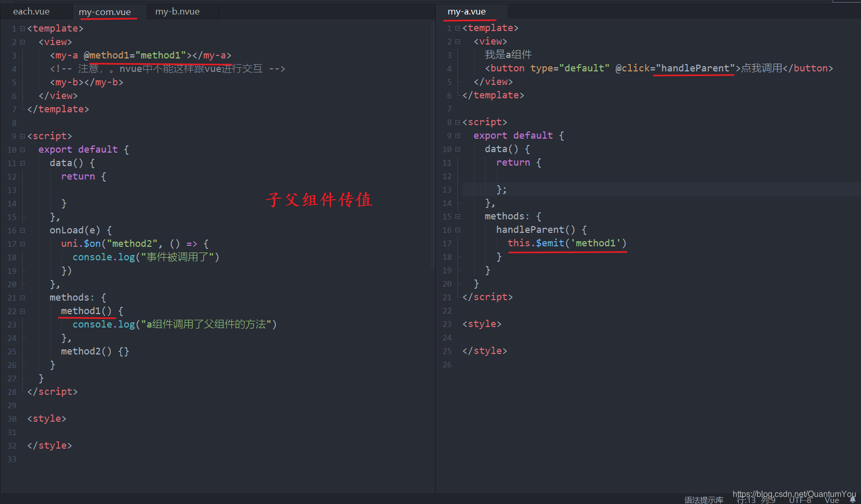
Task: Click the 我是a组件 text line
Action: [508, 55]
